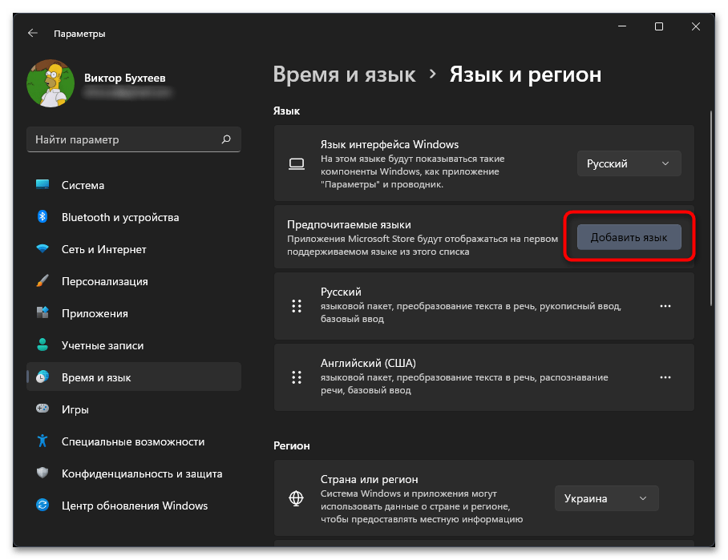Image resolution: width=728 pixels, height=560 pixels.
Task: Click the Найти параметр search field
Action: click(134, 139)
